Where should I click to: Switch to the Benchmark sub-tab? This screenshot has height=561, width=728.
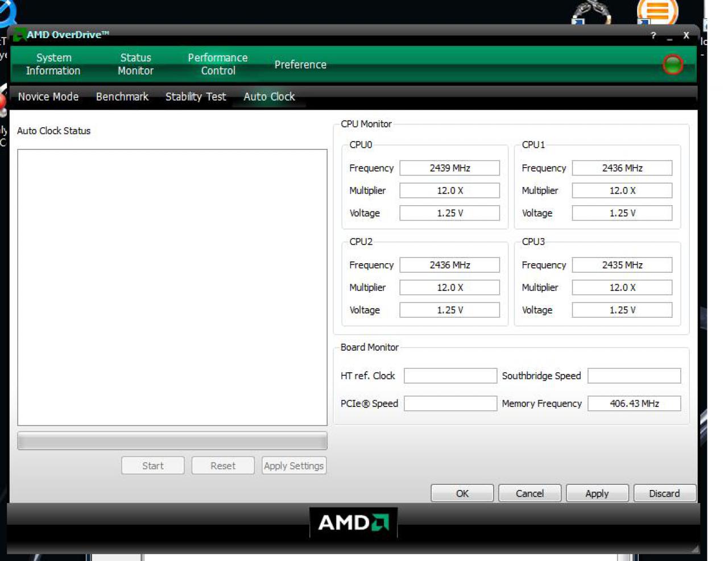click(x=122, y=97)
